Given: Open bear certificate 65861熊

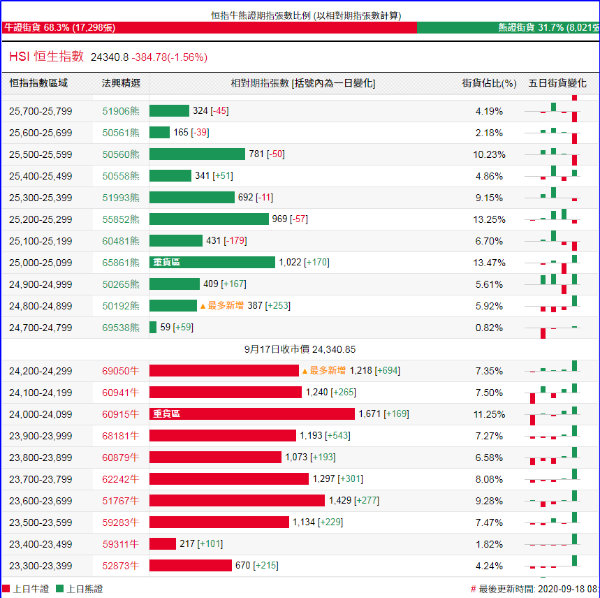Looking at the screenshot, I should point(121,263).
